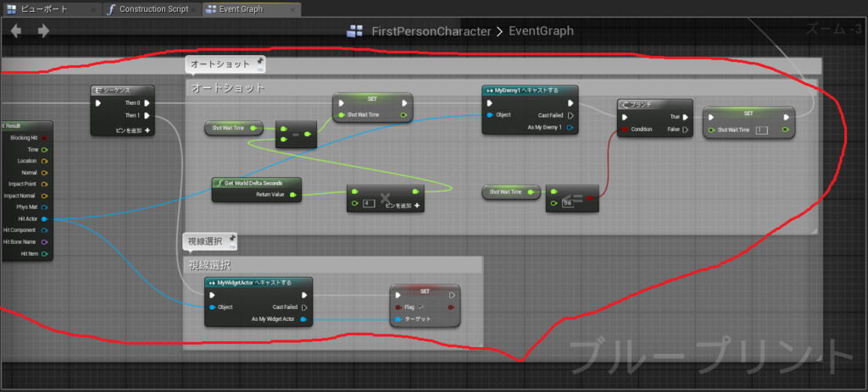Click the red boolean output pin of <= node
The width and height of the screenshot is (868, 392).
click(590, 197)
